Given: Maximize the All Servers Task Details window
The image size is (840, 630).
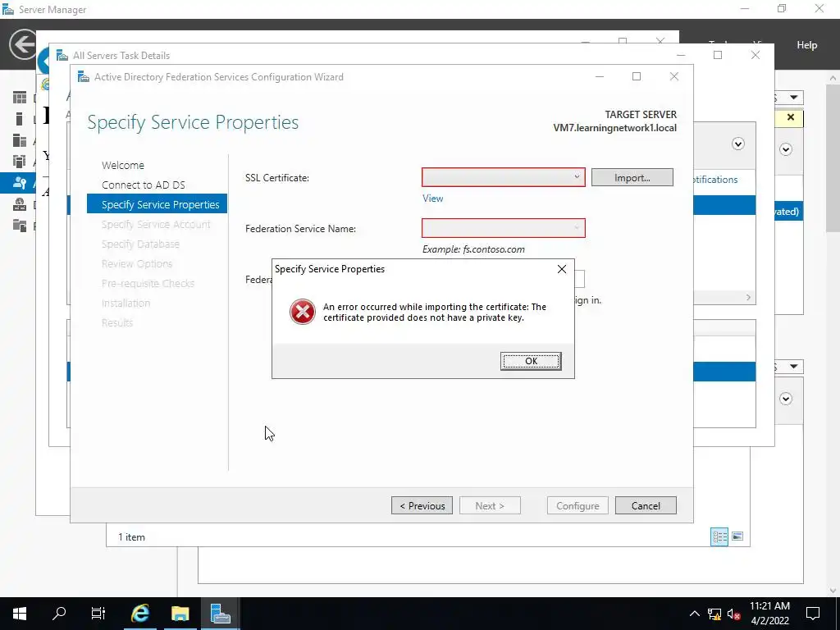Looking at the screenshot, I should pyautogui.click(x=718, y=55).
